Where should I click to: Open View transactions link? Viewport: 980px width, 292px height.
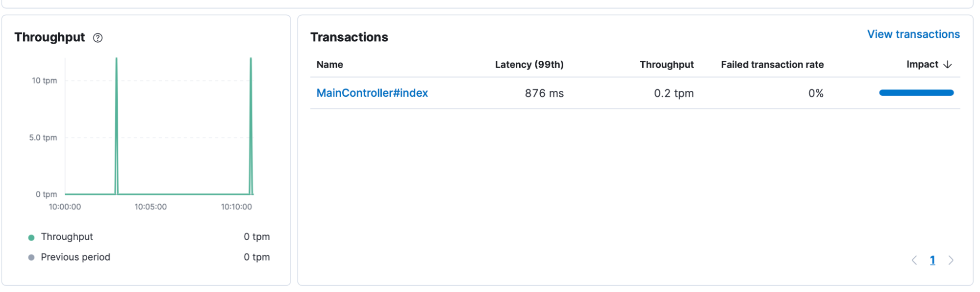[x=913, y=34]
